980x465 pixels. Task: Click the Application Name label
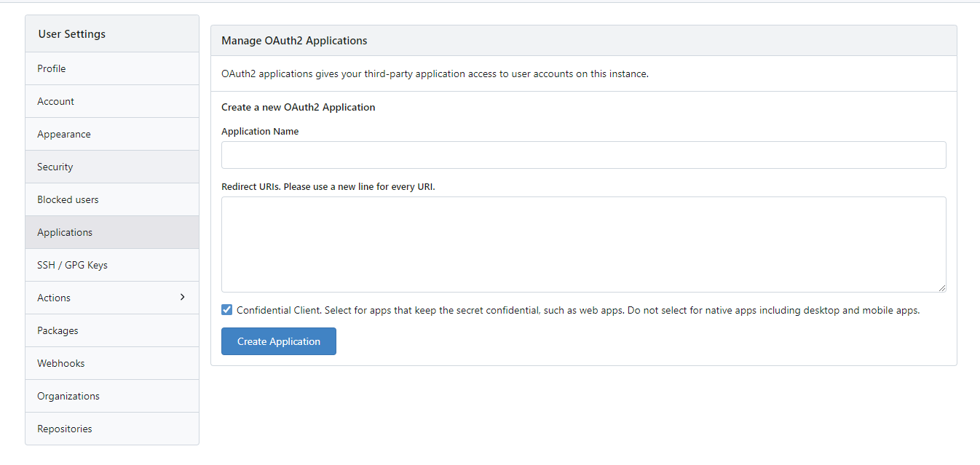tap(260, 132)
